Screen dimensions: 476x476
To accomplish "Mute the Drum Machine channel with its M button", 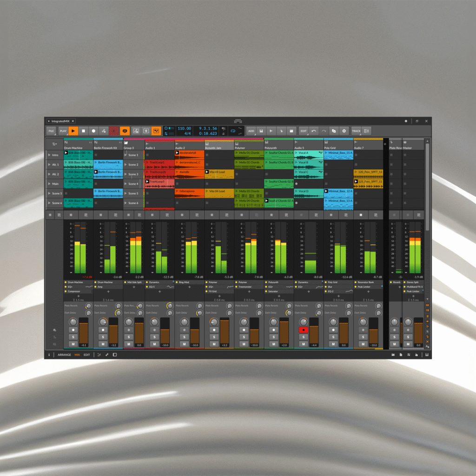I will pyautogui.click(x=73, y=344).
